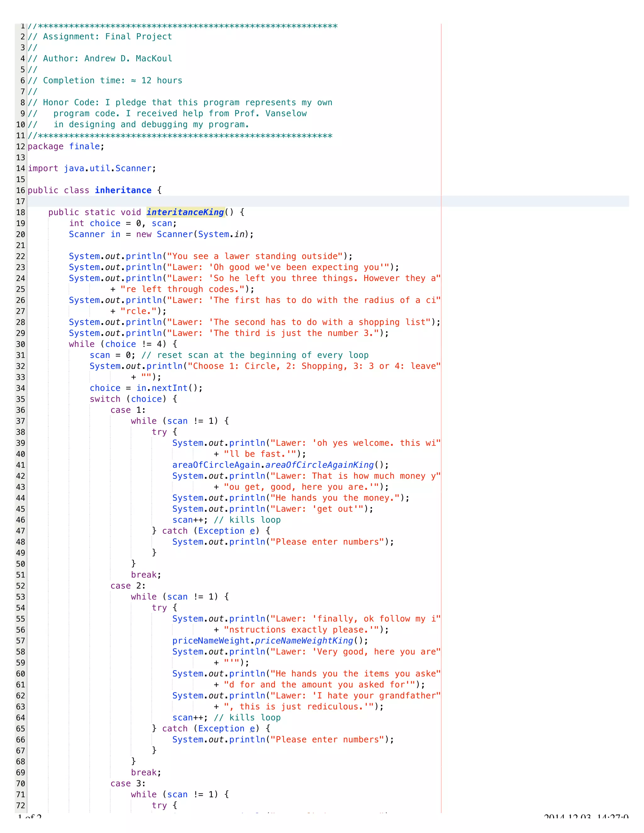Click the 'case 1:' label
644x833 pixels.
[128, 410]
